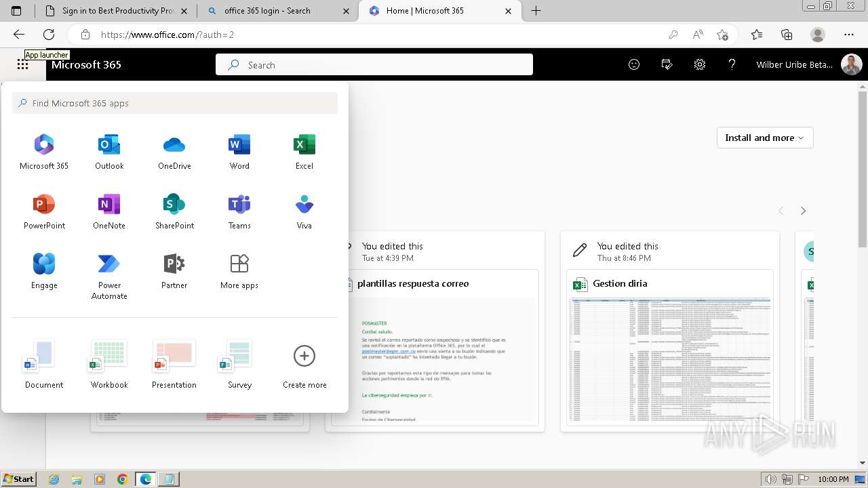Viewport: 868px width, 488px height.
Task: Launch Word from the app launcher
Action: 239,152
